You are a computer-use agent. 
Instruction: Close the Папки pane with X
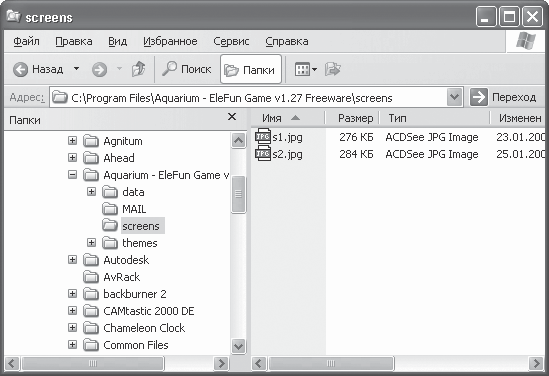pyautogui.click(x=232, y=117)
